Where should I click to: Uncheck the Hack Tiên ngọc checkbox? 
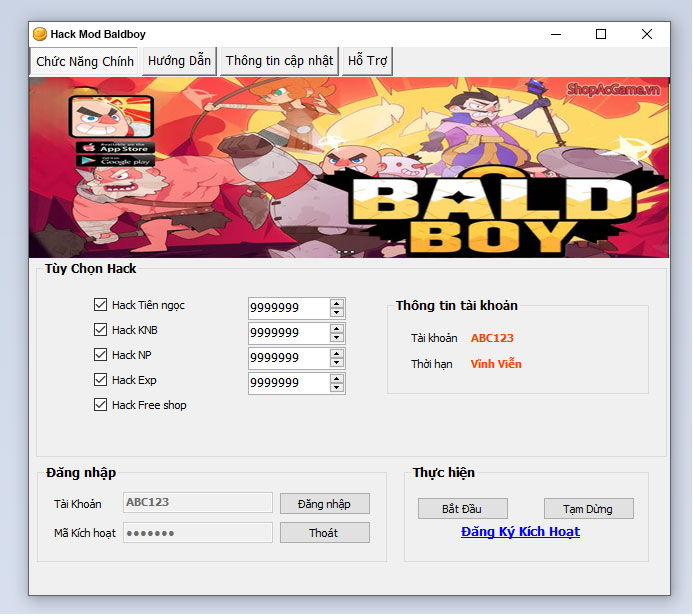(100, 304)
